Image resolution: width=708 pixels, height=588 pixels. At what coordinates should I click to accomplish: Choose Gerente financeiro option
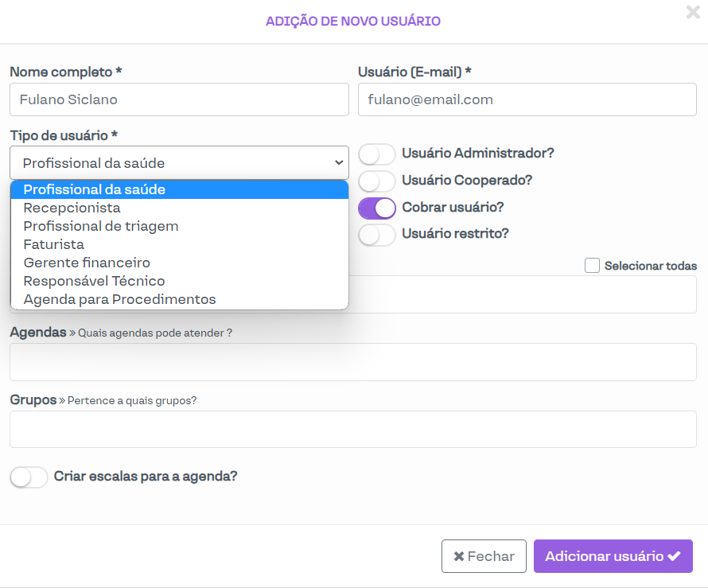pos(87,263)
